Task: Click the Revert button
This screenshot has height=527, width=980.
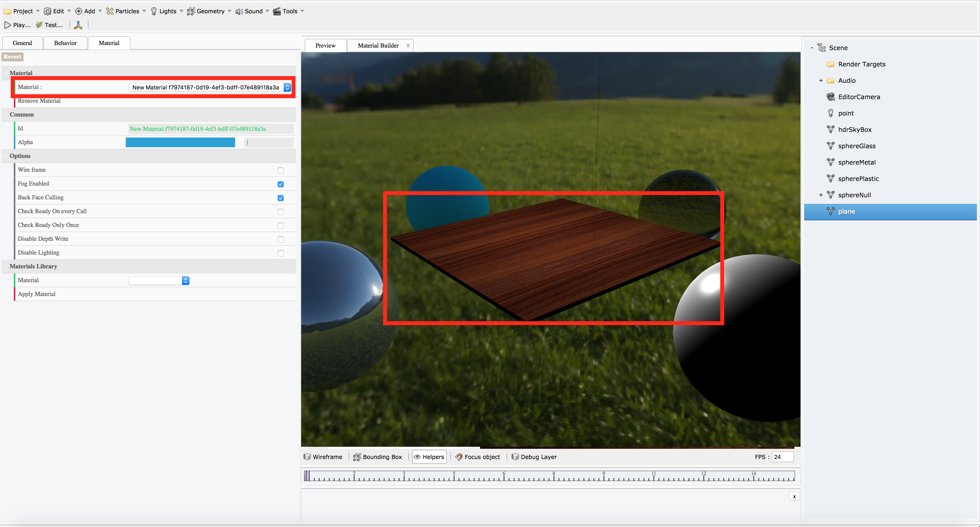Action: 13,57
